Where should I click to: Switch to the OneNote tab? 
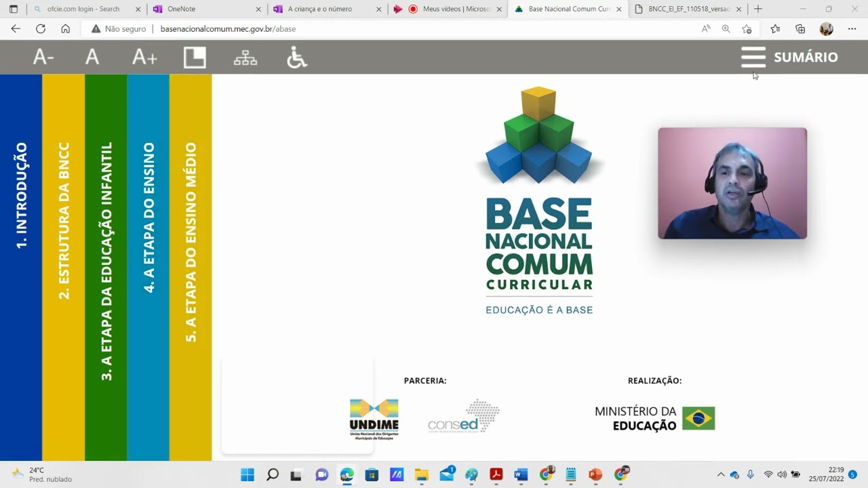tap(203, 9)
